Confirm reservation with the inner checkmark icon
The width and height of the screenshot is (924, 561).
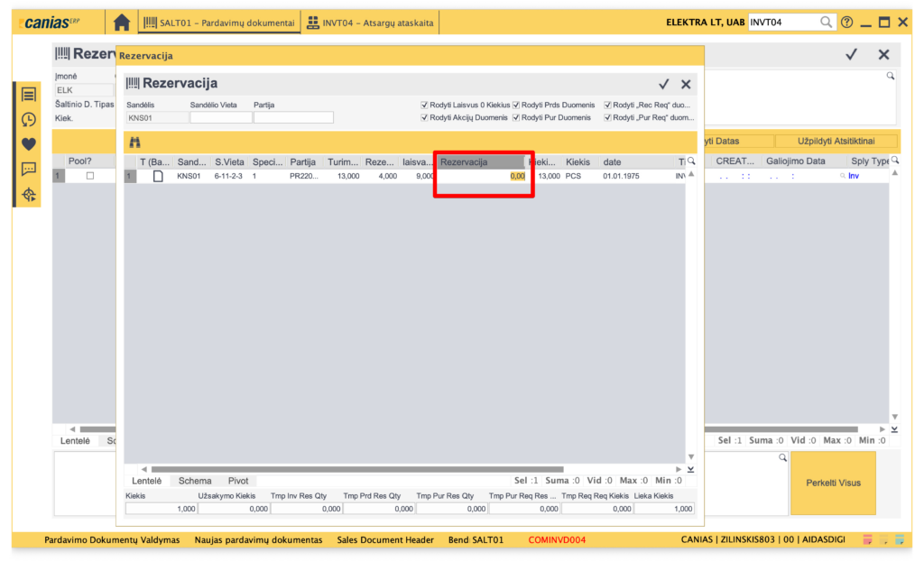click(x=664, y=84)
